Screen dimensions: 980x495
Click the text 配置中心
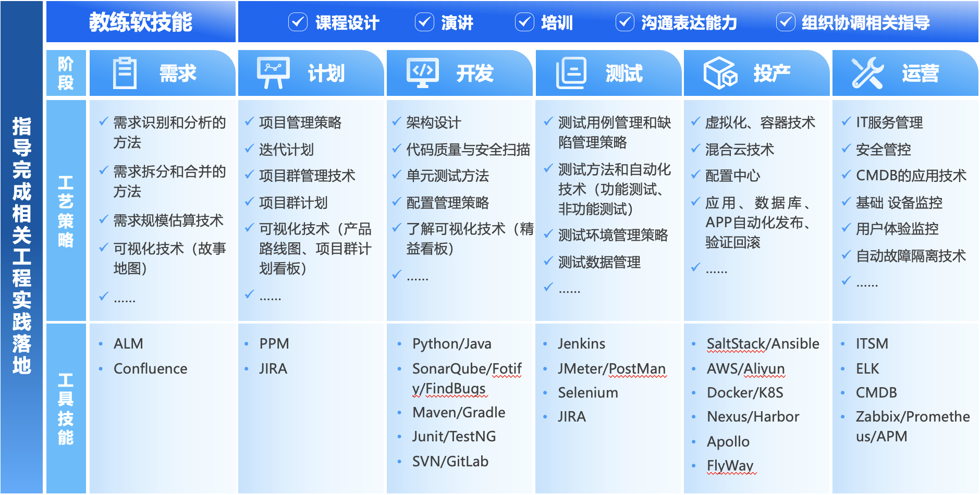pos(732,176)
